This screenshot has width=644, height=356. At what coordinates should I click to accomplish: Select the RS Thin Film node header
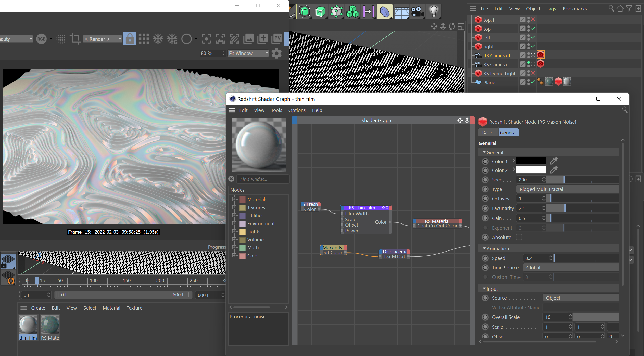coord(362,208)
